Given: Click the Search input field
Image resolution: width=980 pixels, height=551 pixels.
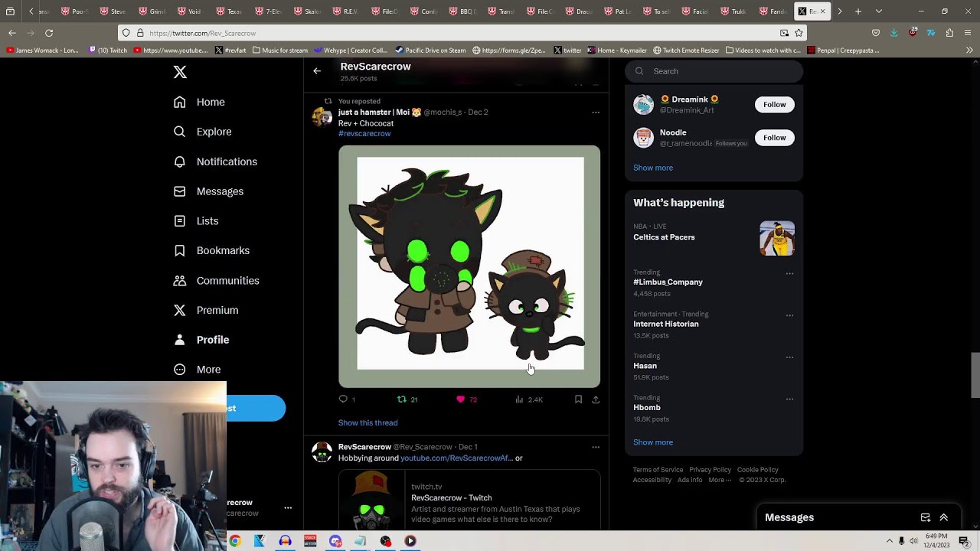Looking at the screenshot, I should tap(720, 71).
